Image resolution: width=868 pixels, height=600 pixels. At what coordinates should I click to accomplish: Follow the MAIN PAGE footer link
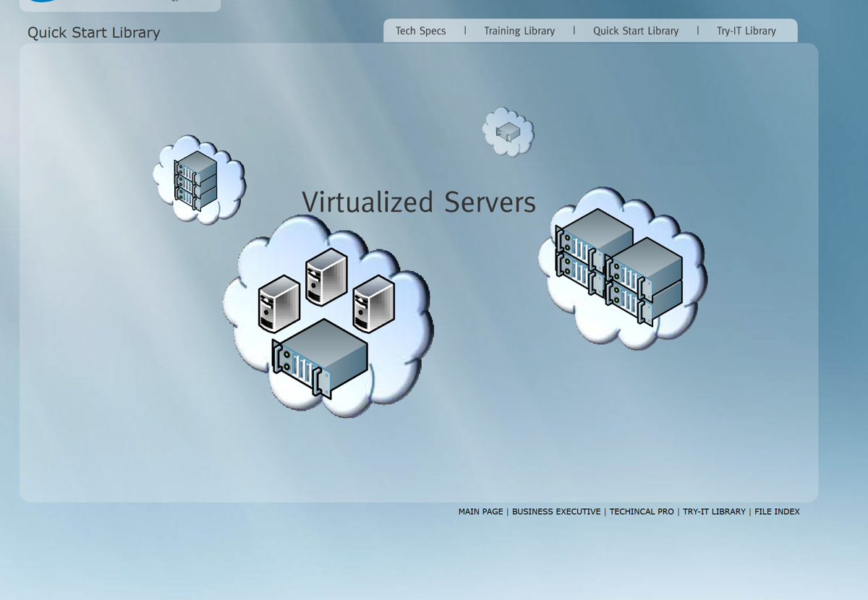coord(480,512)
